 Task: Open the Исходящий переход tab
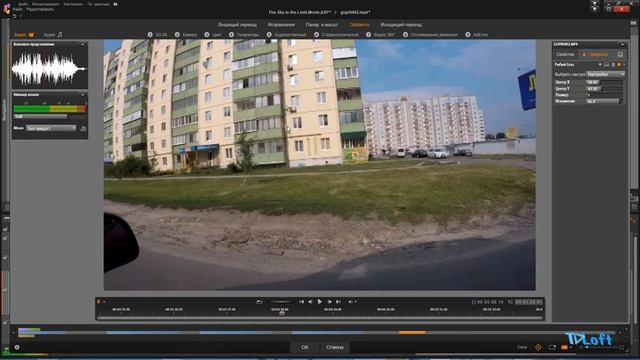click(401, 25)
